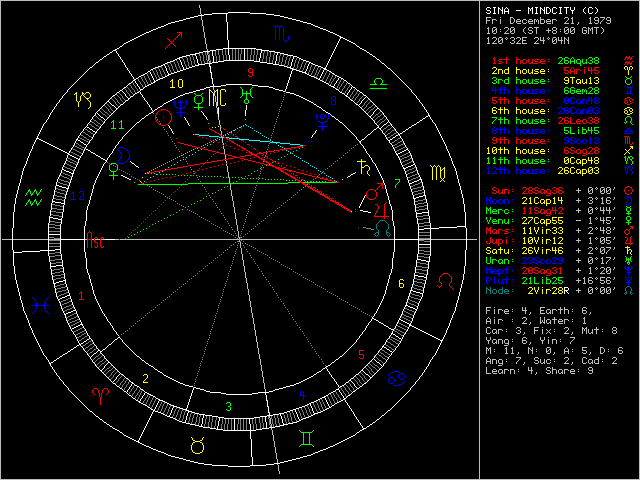Screen dimensions: 640x480
Task: Click the red Asc label on horizon
Action: pos(95,241)
